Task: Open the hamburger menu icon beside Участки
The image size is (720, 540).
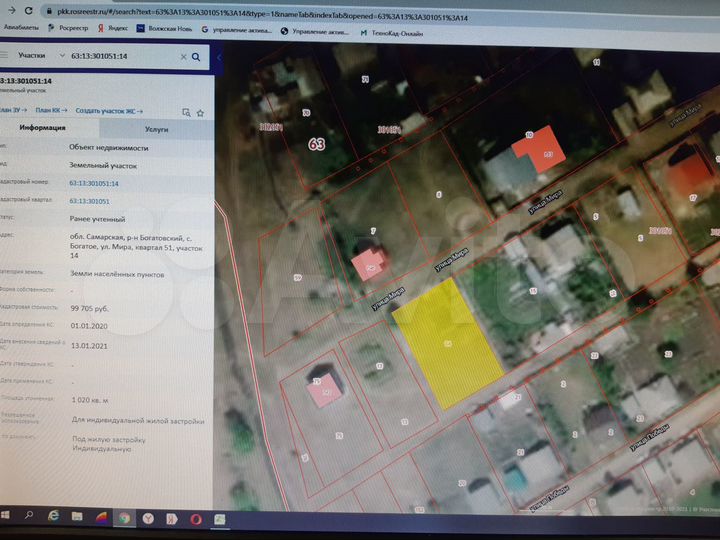Action: click(x=4, y=55)
